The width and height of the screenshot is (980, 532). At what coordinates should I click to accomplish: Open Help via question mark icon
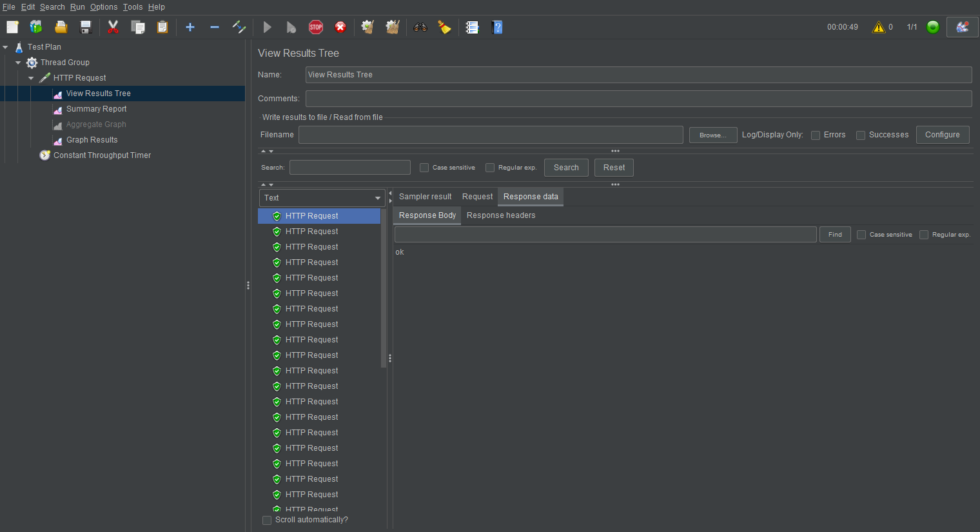(497, 27)
